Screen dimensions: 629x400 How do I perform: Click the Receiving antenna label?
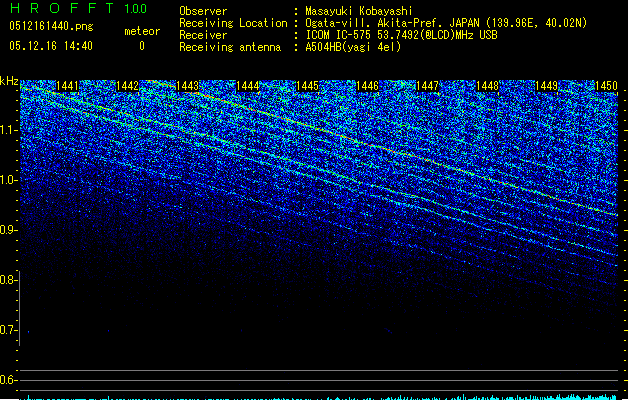click(x=230, y=47)
